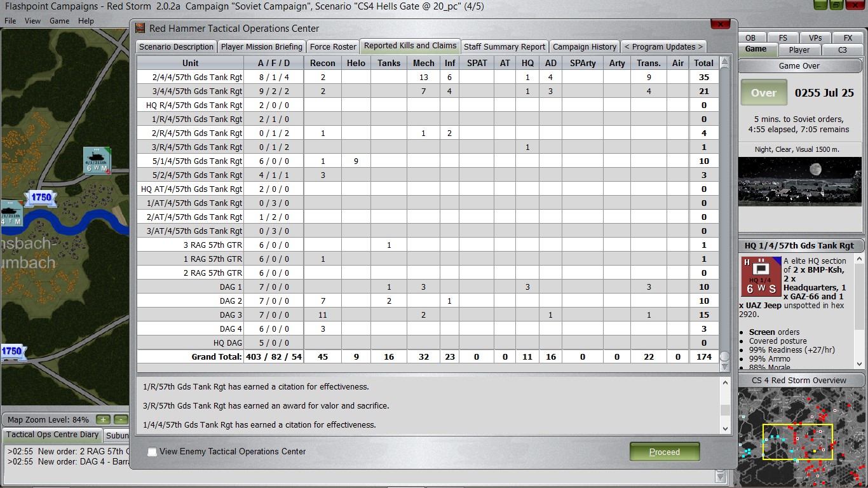Image resolution: width=868 pixels, height=488 pixels.
Task: Close the Red Hammer Tactical Operations Center dialog
Action: (x=720, y=24)
